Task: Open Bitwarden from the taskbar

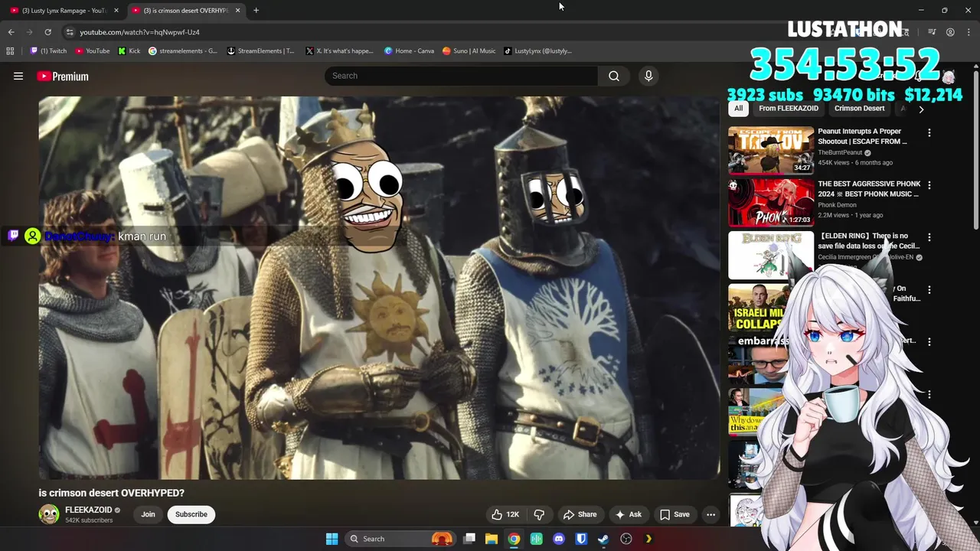Action: click(x=581, y=539)
